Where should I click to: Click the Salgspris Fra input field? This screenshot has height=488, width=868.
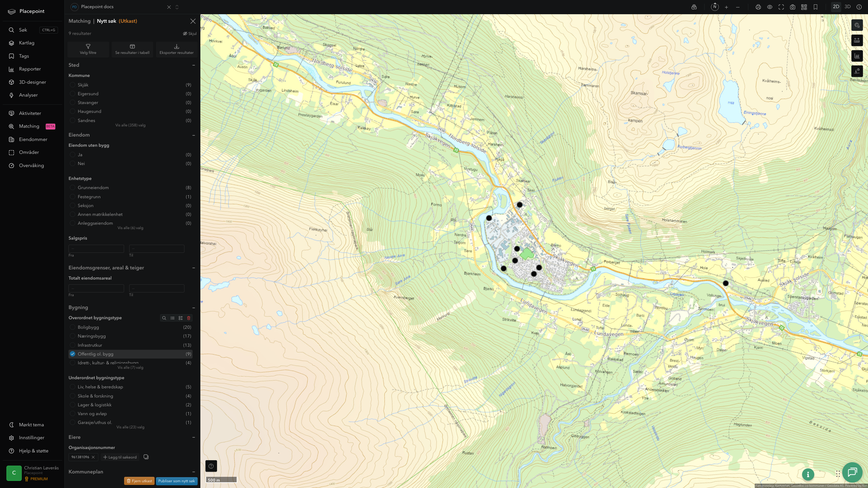pyautogui.click(x=96, y=248)
